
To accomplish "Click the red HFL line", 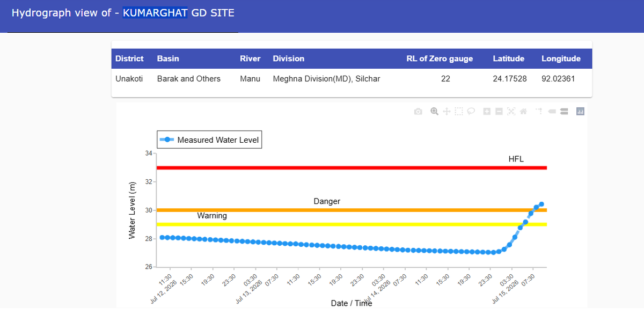I will coord(351,168).
